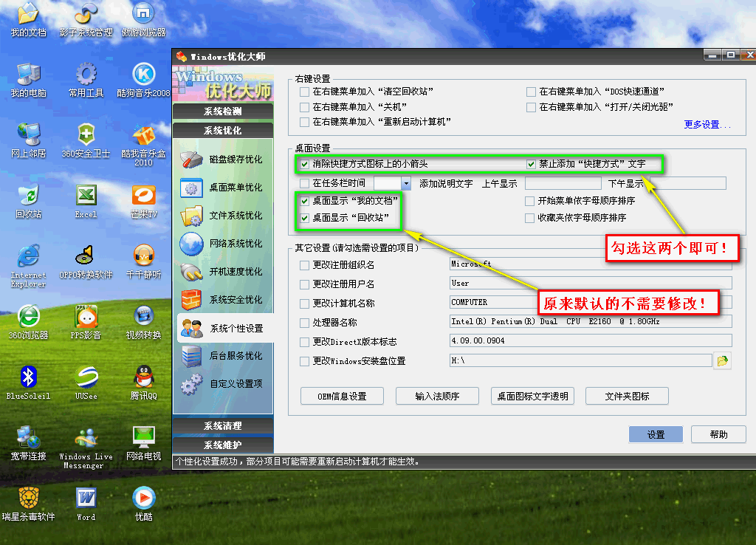
Task: Check 在任务栏时间 checkbox
Action: point(304,183)
